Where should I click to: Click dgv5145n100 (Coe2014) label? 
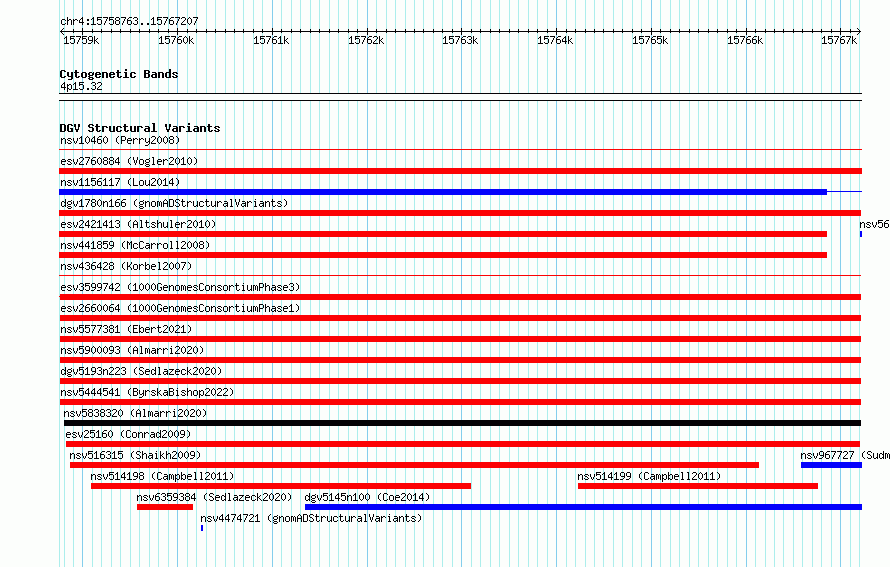pyautogui.click(x=367, y=497)
